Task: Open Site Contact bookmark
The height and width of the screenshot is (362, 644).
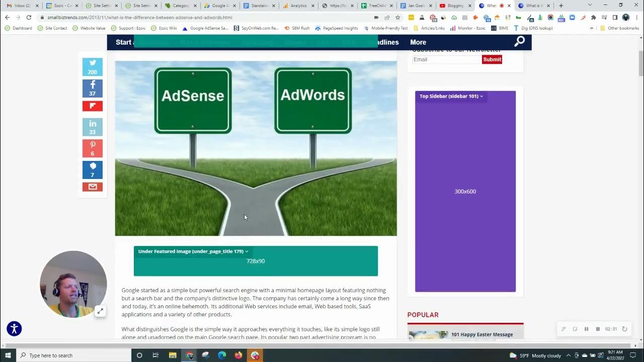Action: tap(52, 28)
